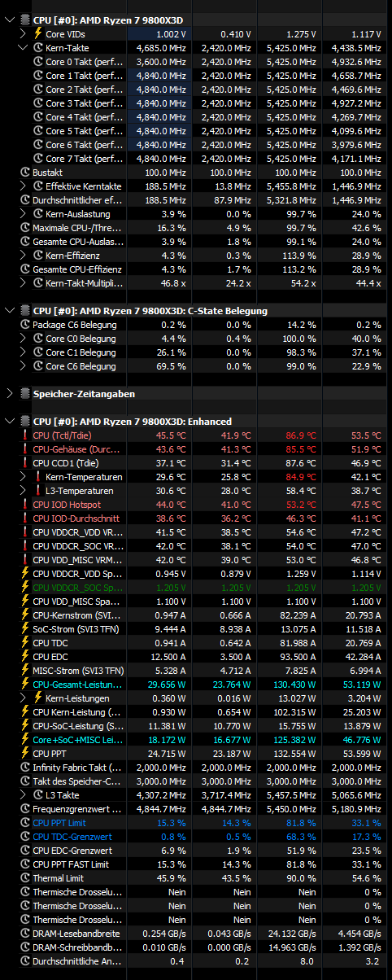Screen dimensions: 392x980
Task: Select the Core C1 Belegung row label
Action: coord(81,352)
